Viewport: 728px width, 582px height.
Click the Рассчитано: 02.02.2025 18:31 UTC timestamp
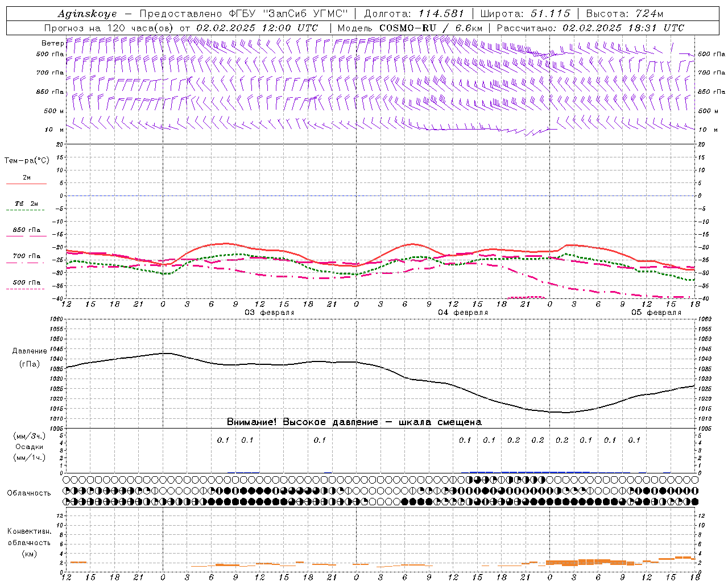click(590, 28)
